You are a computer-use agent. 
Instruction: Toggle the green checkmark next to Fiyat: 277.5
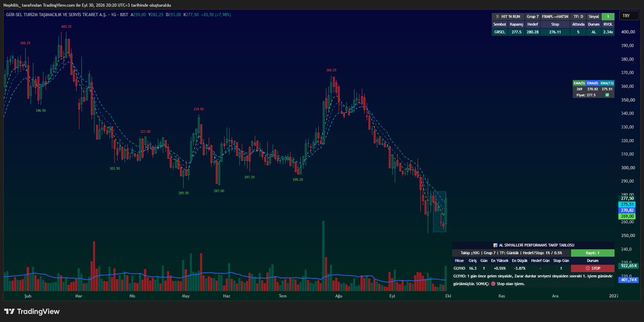pos(607,95)
